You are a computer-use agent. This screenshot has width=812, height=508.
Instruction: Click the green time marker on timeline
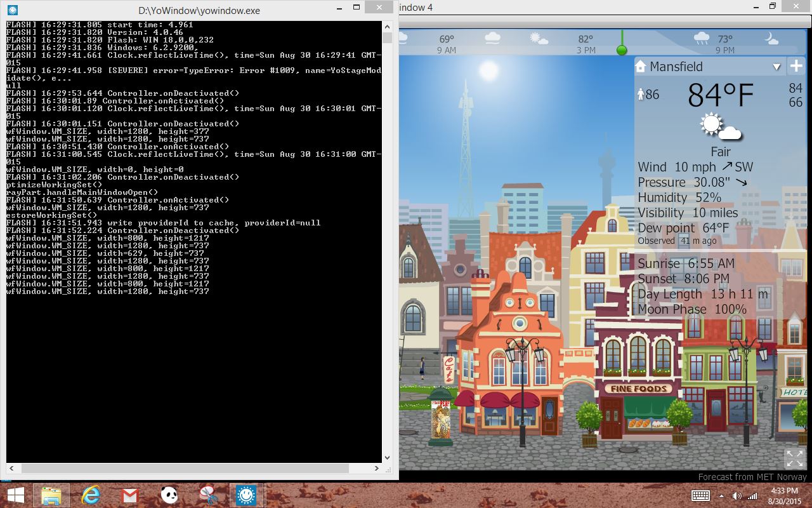click(622, 50)
